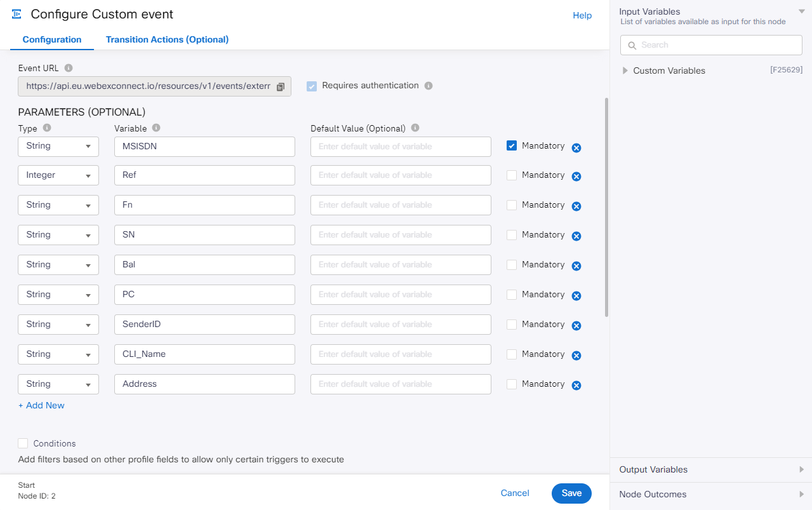Delete the Address parameter row
The image size is (812, 510).
point(576,385)
